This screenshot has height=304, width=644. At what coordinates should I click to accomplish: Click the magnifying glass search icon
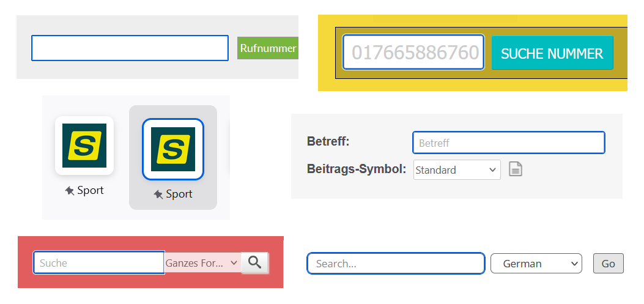pos(255,263)
